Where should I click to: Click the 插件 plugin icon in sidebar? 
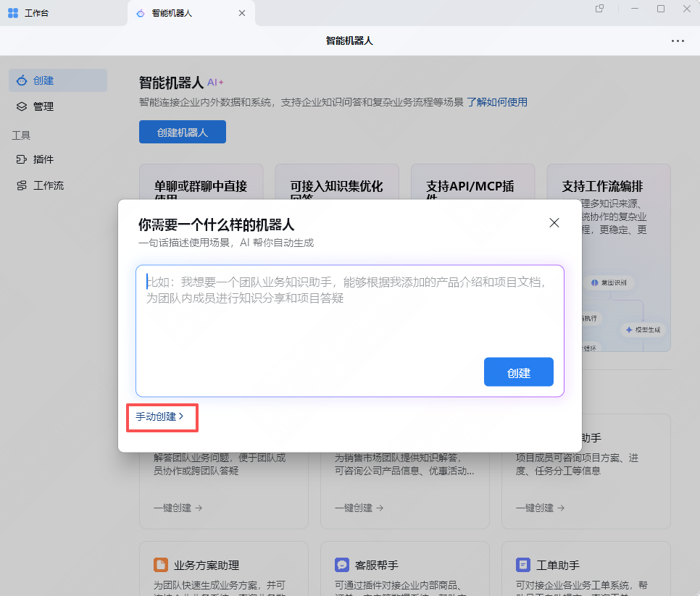22,159
